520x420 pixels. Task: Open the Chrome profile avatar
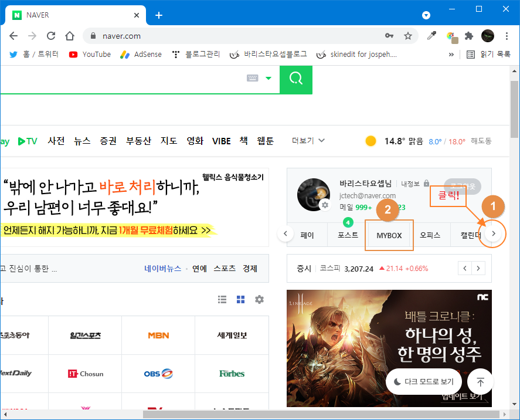488,36
